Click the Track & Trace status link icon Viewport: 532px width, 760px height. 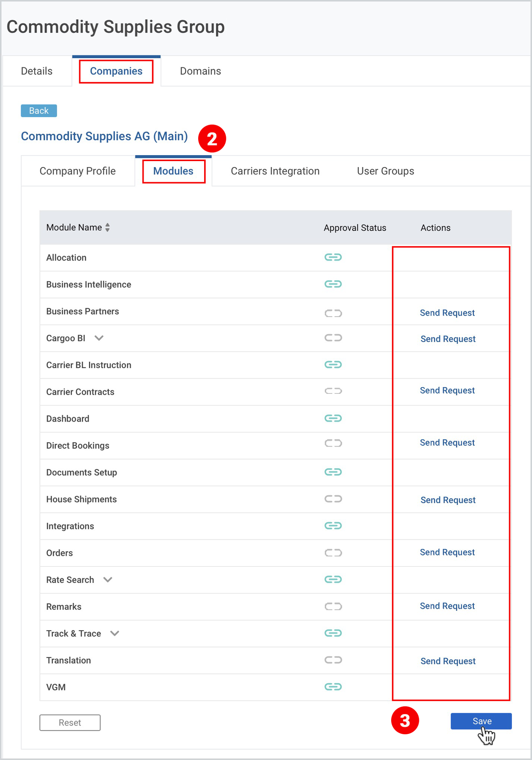click(333, 633)
